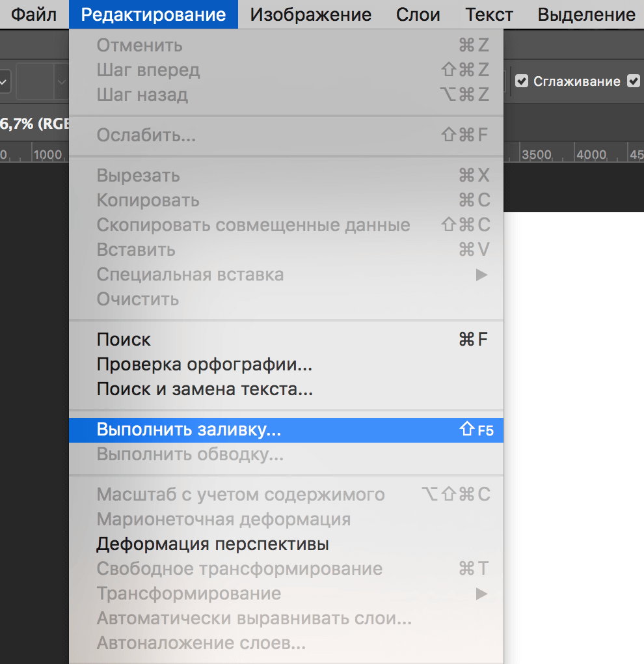Toggle the checkbox right of Сглаживание
Viewport: 644px width, 664px height.
click(633, 81)
